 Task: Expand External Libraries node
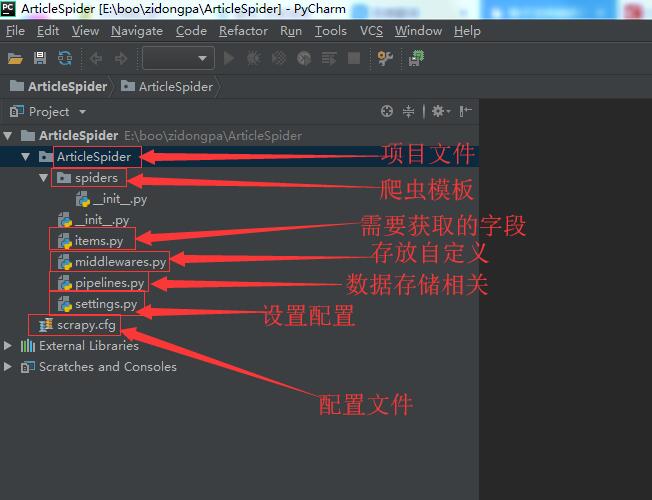(7, 346)
